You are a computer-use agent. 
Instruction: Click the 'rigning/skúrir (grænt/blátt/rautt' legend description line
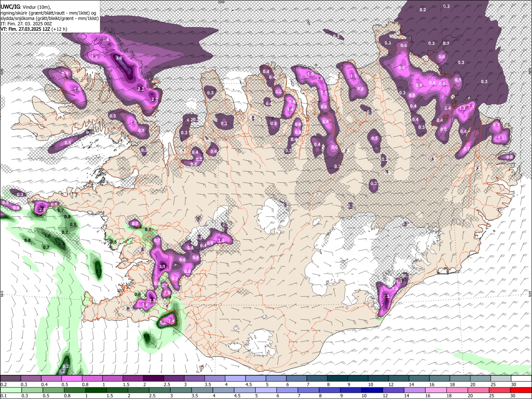click(x=49, y=12)
